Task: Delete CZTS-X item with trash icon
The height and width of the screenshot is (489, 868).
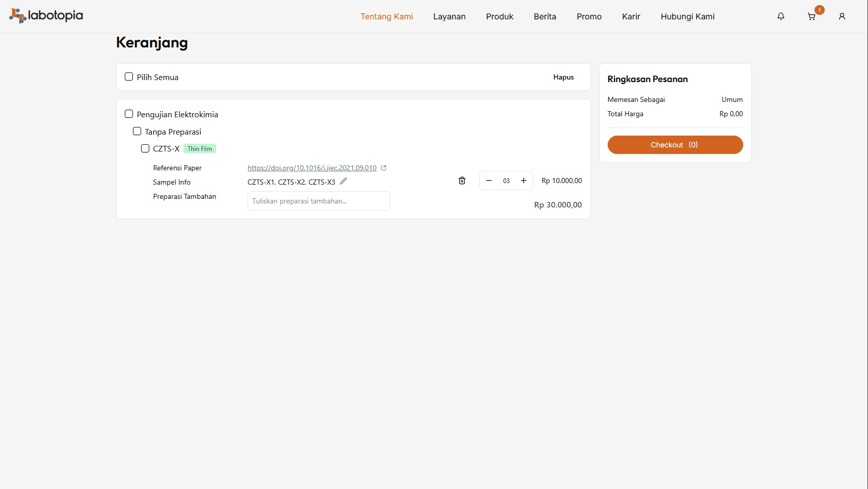Action: (x=462, y=181)
